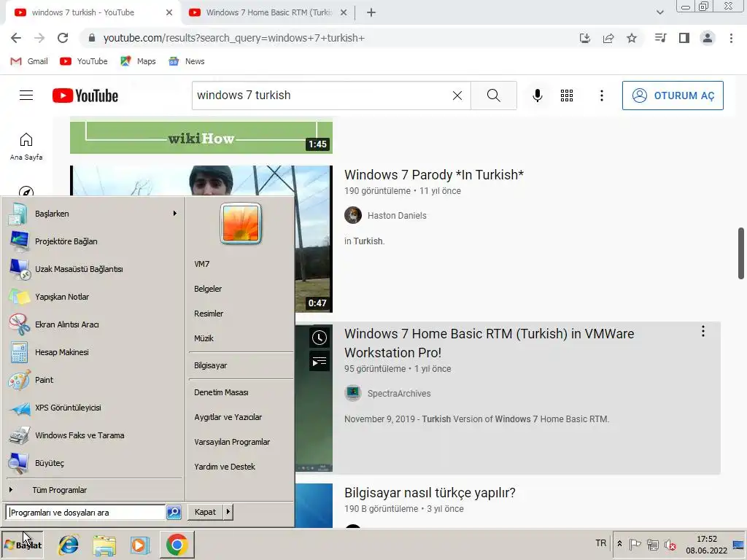The height and width of the screenshot is (560, 747).
Task: Launch Büyüteç magnifier
Action: (94, 463)
